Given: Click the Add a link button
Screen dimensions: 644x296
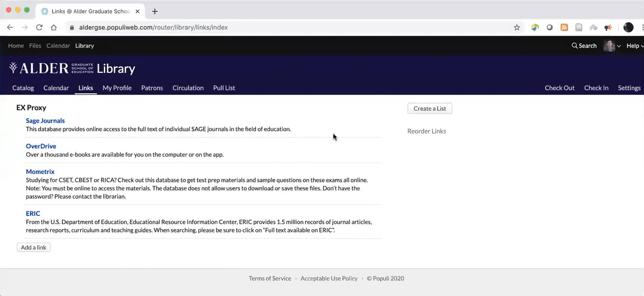Looking at the screenshot, I should 33,247.
